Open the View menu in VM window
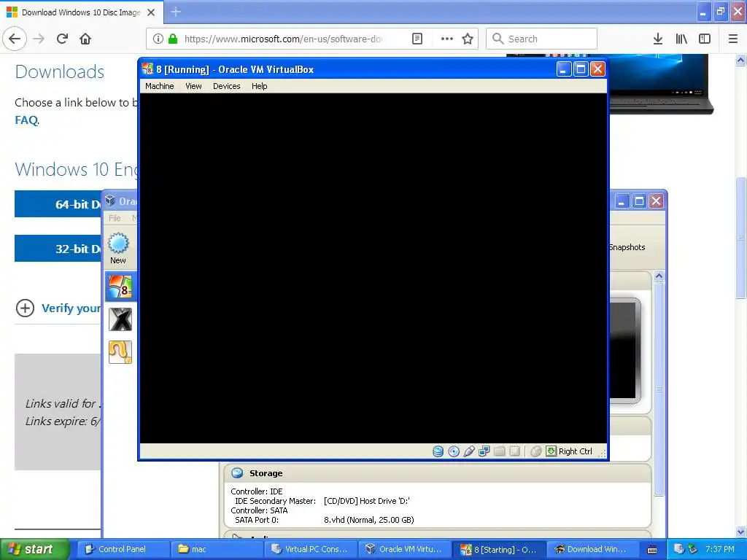This screenshot has height=560, width=747. [x=193, y=86]
